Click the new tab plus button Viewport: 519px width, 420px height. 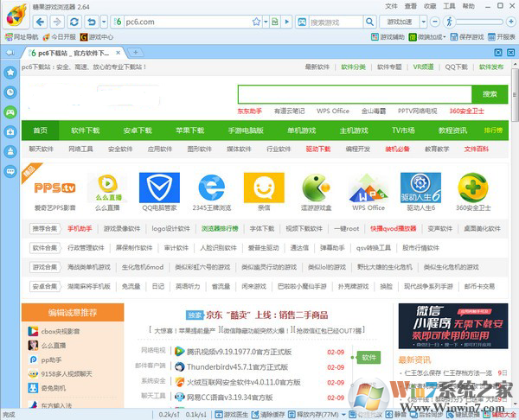click(x=135, y=52)
